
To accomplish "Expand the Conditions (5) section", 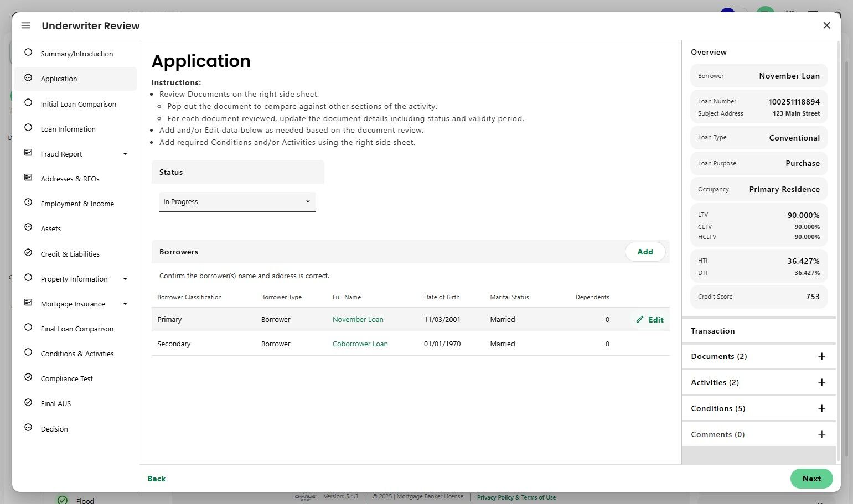I will point(821,409).
